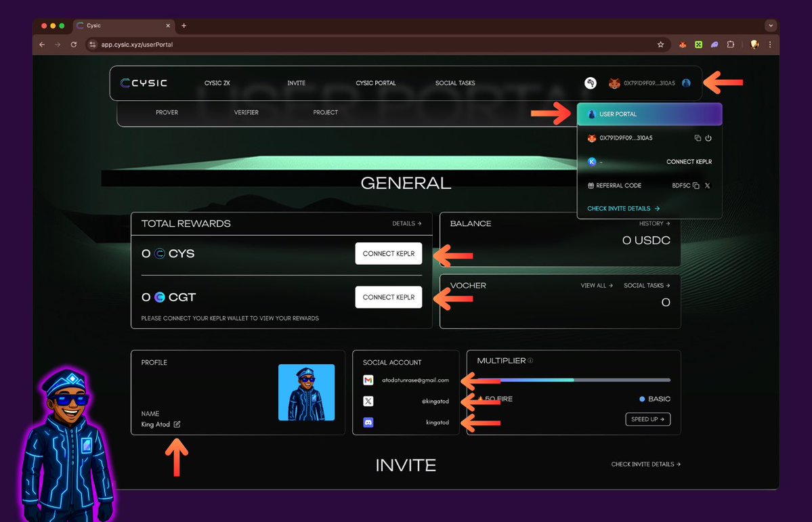Click the SPEED UP button
812x522 pixels.
[x=648, y=419]
